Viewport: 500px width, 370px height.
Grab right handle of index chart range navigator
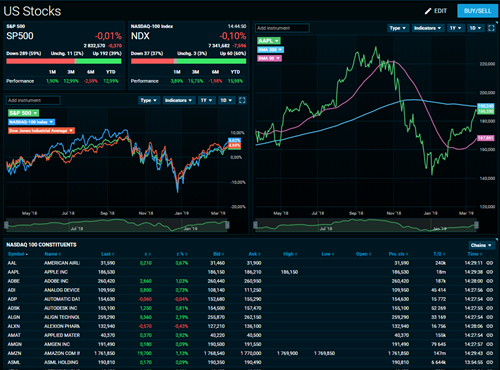point(227,225)
